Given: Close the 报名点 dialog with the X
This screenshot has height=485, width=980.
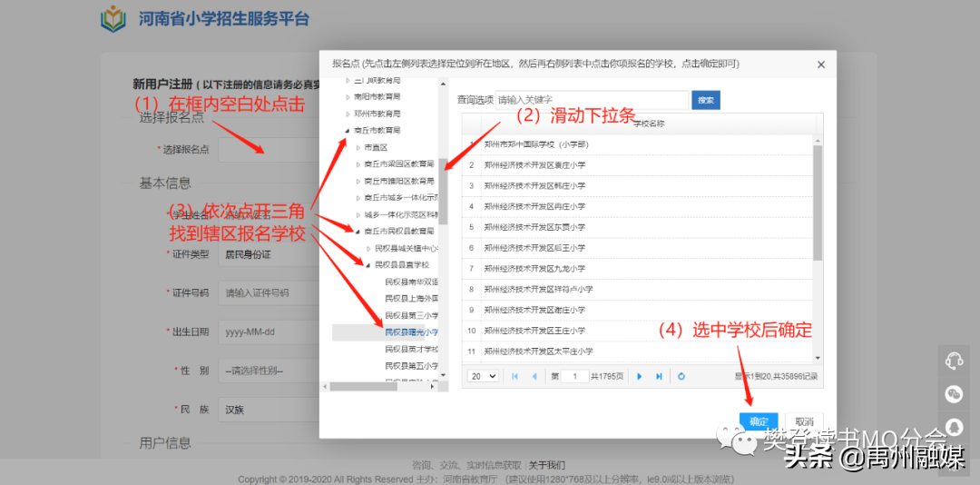Looking at the screenshot, I should coord(821,64).
